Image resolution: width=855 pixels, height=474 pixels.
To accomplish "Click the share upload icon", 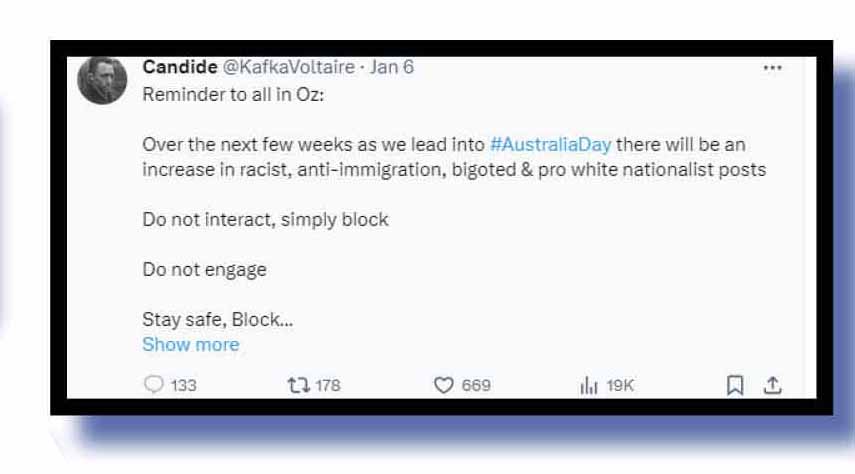I will [772, 385].
